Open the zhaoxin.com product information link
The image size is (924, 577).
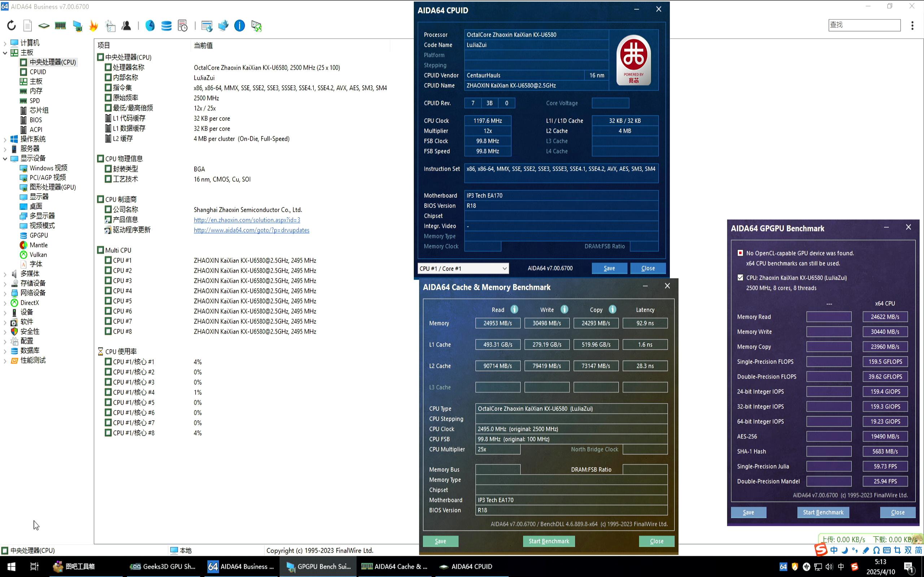[247, 220]
